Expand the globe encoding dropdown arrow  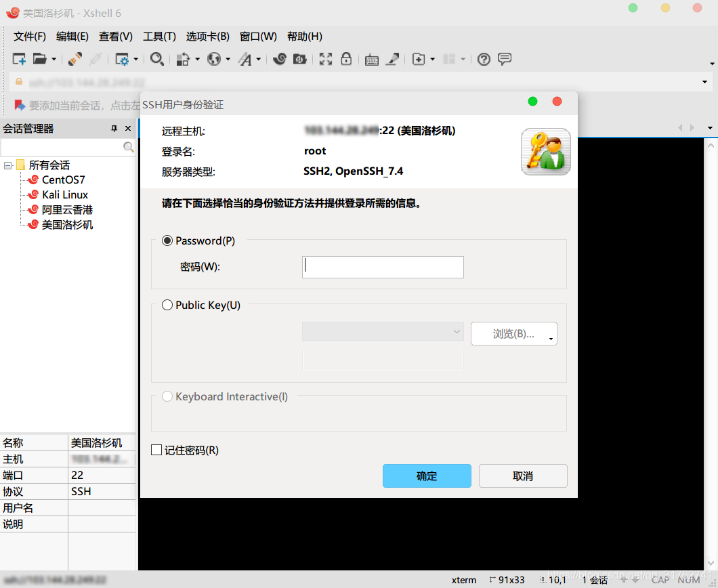coord(228,59)
